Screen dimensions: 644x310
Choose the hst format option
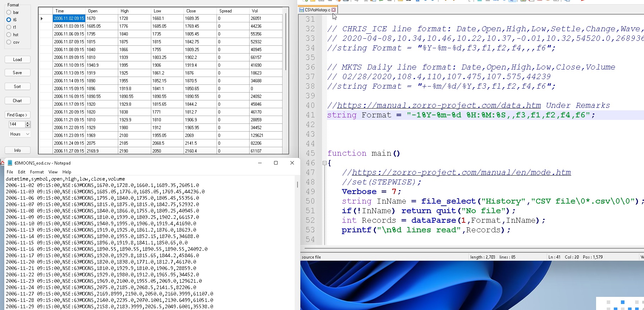(9, 35)
